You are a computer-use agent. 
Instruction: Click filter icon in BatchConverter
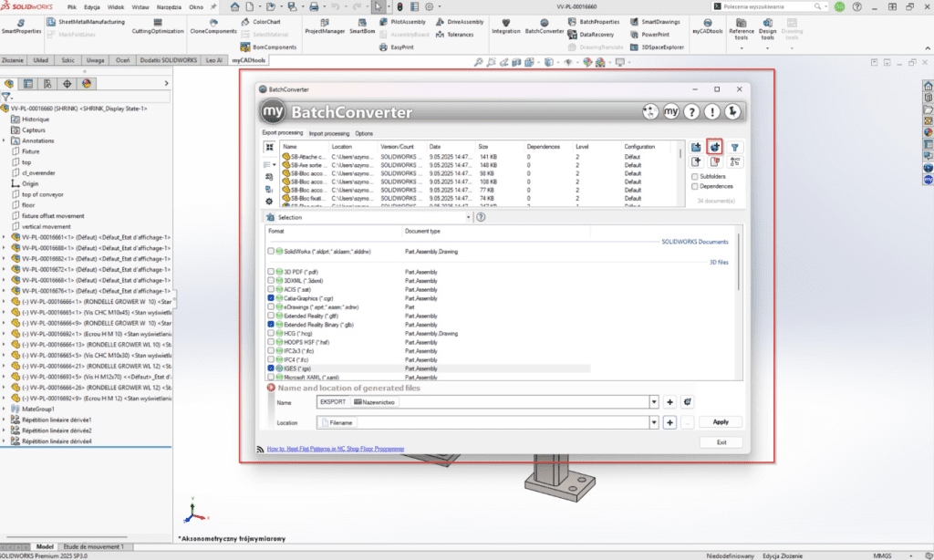(x=734, y=147)
